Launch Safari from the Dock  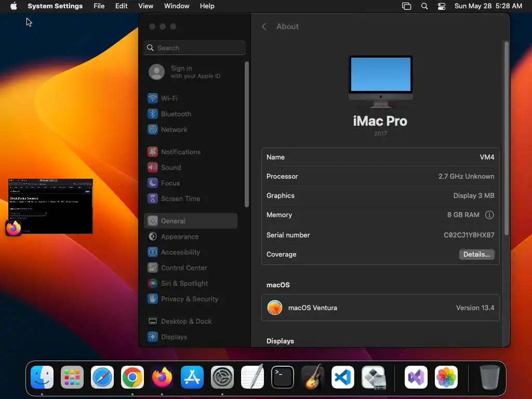pos(102,377)
